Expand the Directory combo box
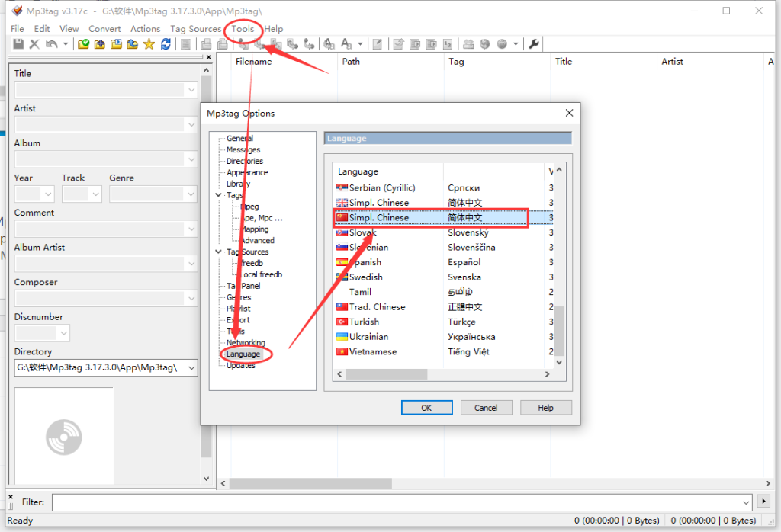The width and height of the screenshot is (781, 532). 191,367
